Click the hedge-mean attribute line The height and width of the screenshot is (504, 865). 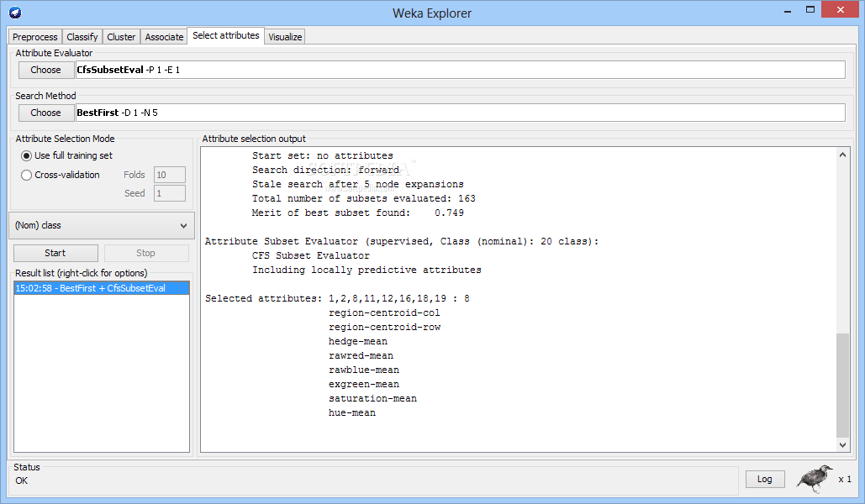[x=357, y=342]
